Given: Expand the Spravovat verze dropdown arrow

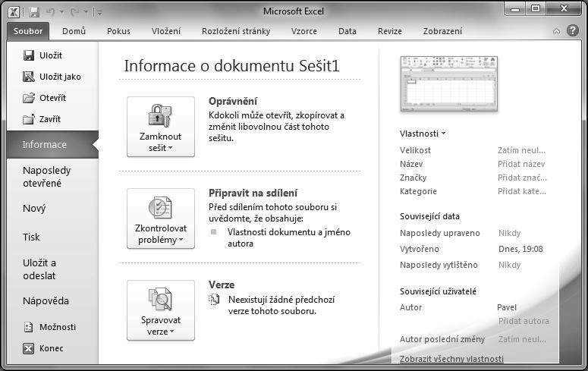Looking at the screenshot, I should pyautogui.click(x=171, y=332).
